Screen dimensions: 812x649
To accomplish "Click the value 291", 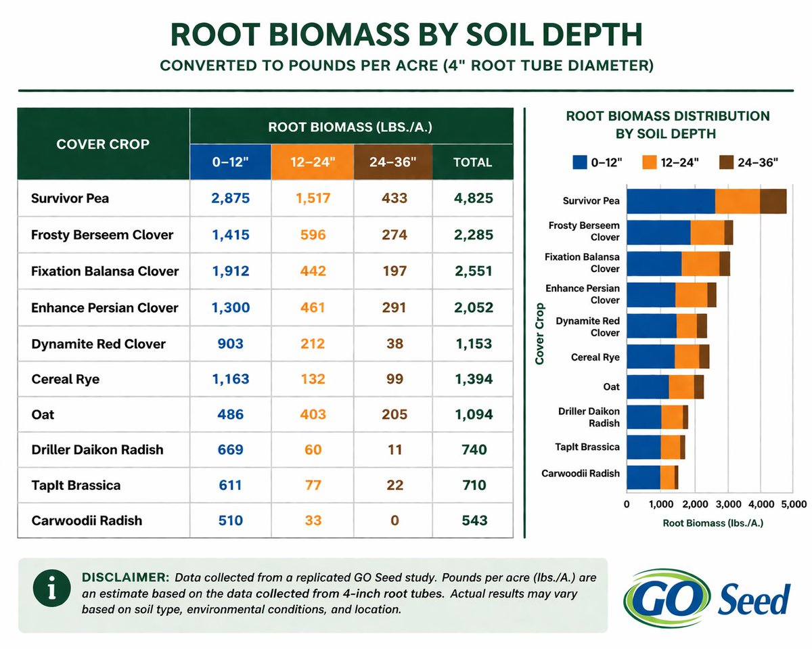I will click(392, 308).
